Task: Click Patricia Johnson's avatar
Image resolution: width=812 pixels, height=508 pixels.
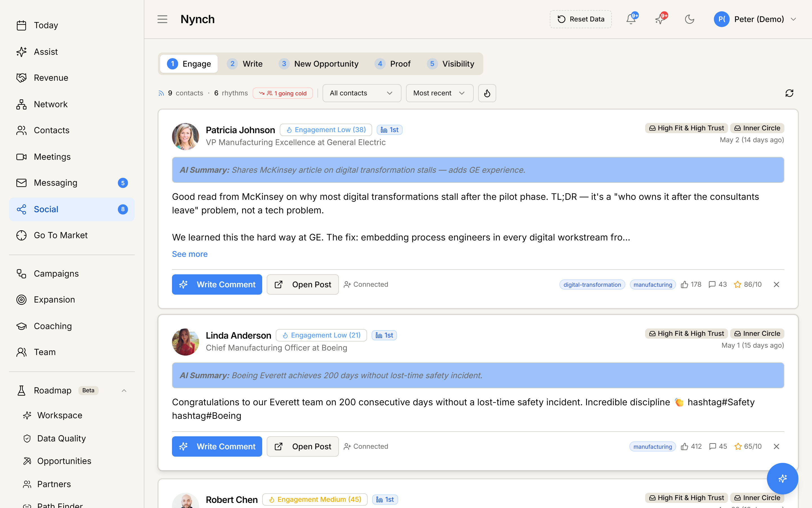Action: click(185, 136)
